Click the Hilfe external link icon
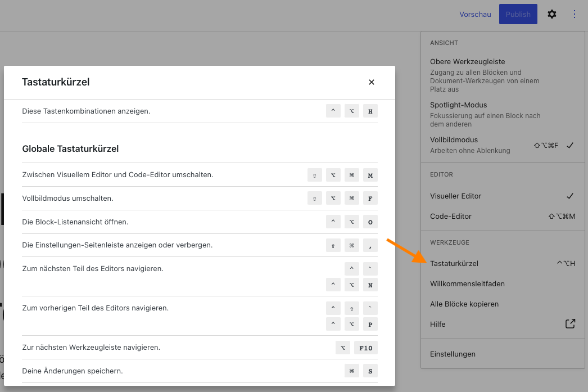Viewport: 588px width, 392px height. click(x=570, y=324)
